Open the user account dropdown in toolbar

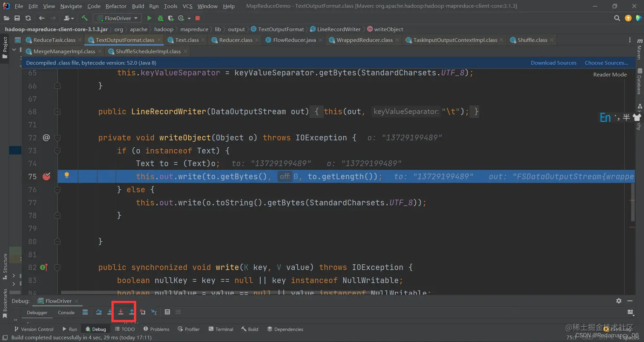(69, 18)
